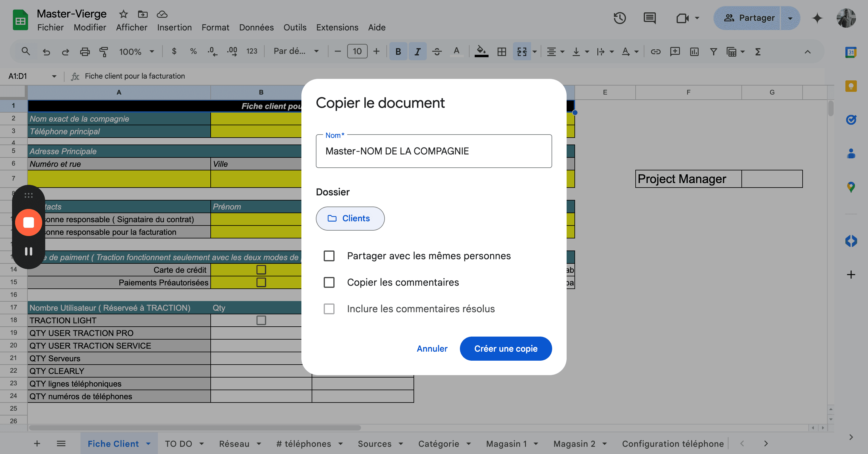Screen dimensions: 868x454
Task: Open the name box dropdown arrow
Action: pos(54,76)
